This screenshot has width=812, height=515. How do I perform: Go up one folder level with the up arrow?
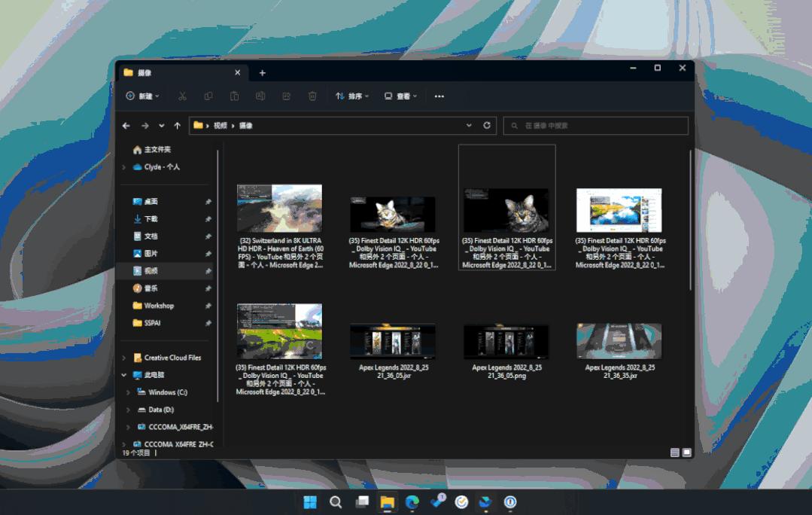click(x=178, y=126)
